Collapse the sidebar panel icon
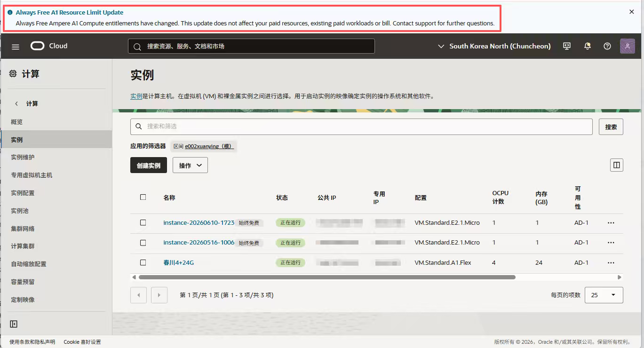This screenshot has width=644, height=348. point(14,324)
